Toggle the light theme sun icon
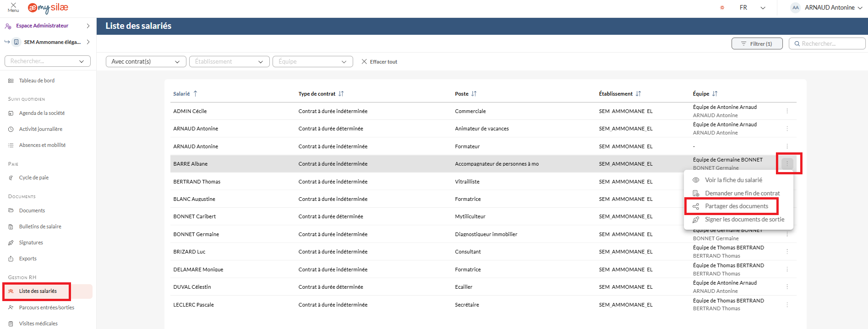This screenshot has height=329, width=868. pyautogui.click(x=722, y=8)
